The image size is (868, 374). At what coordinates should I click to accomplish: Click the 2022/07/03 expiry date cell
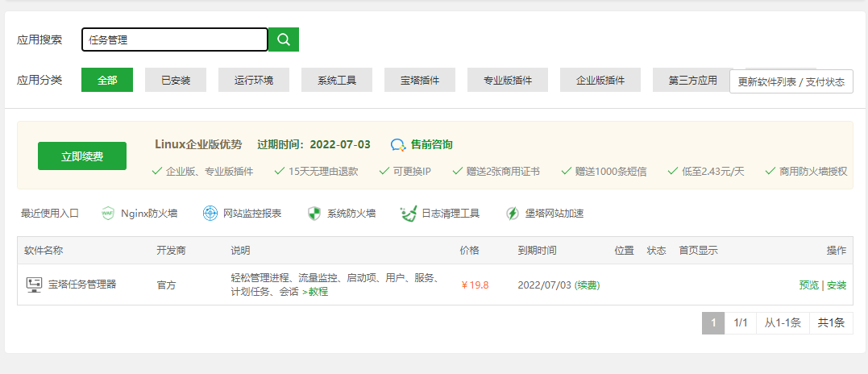tap(544, 285)
